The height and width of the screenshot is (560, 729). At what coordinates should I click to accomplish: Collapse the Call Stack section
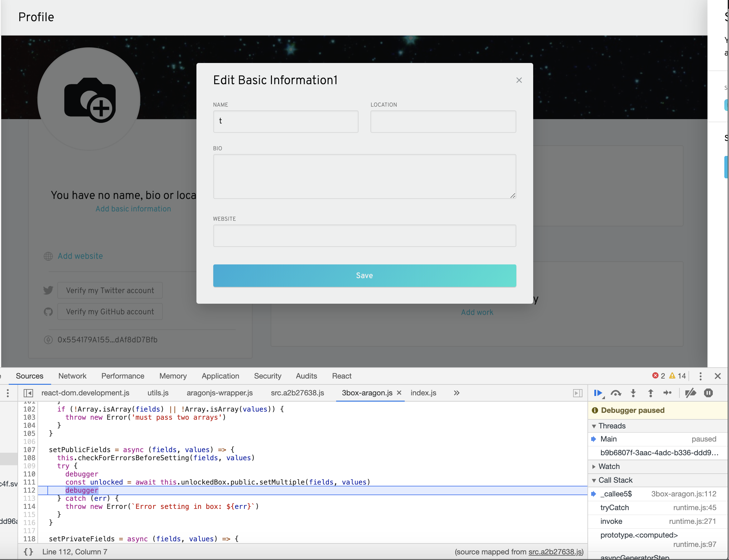(x=595, y=480)
